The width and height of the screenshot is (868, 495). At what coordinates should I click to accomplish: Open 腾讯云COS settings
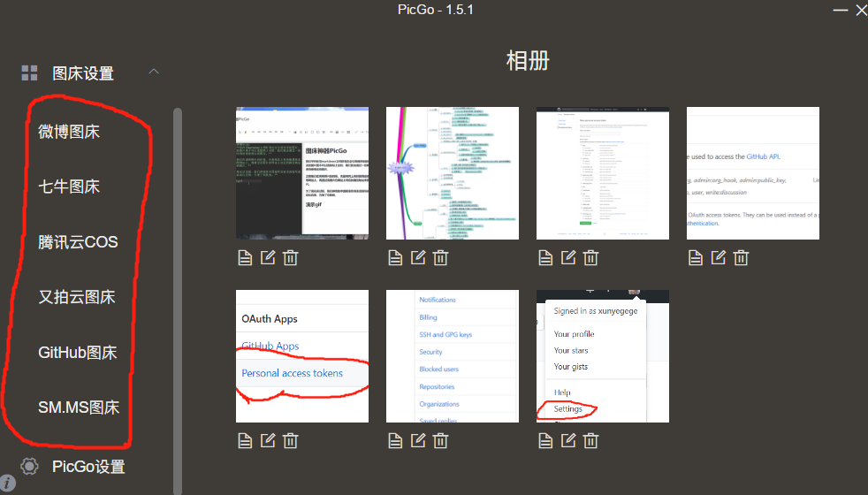tap(78, 242)
